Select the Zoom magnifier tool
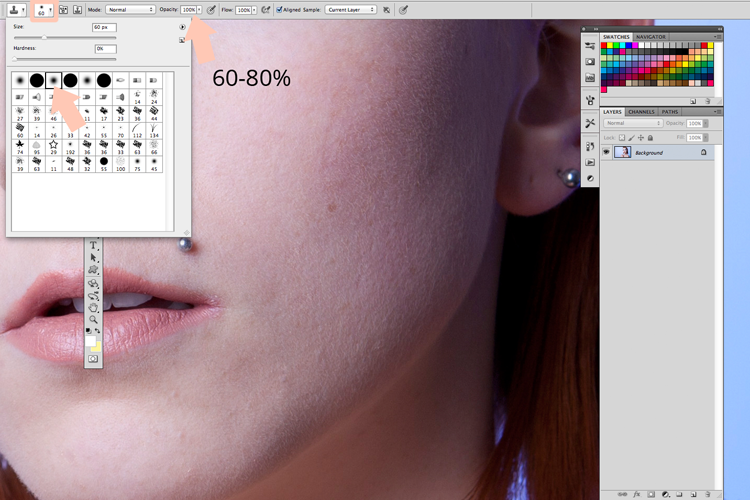 [93, 319]
